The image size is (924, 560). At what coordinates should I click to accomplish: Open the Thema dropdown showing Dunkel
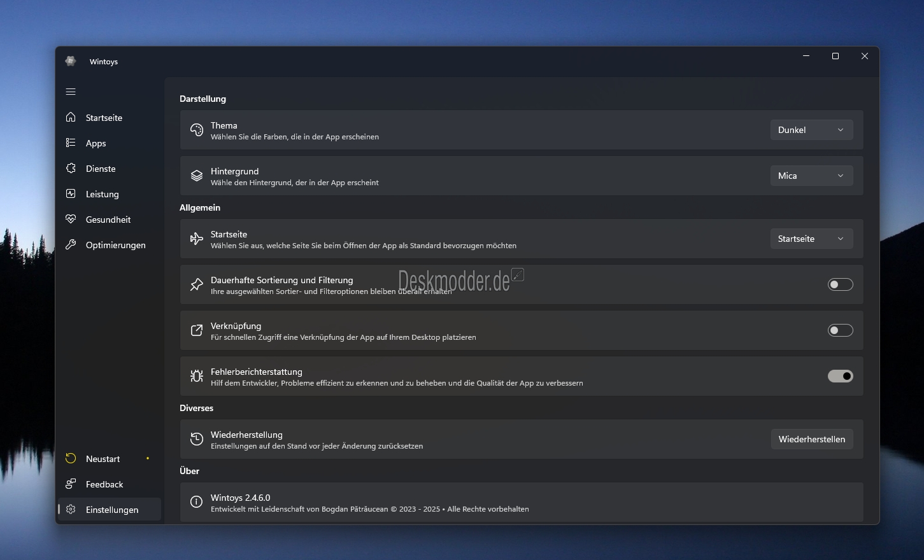point(811,130)
